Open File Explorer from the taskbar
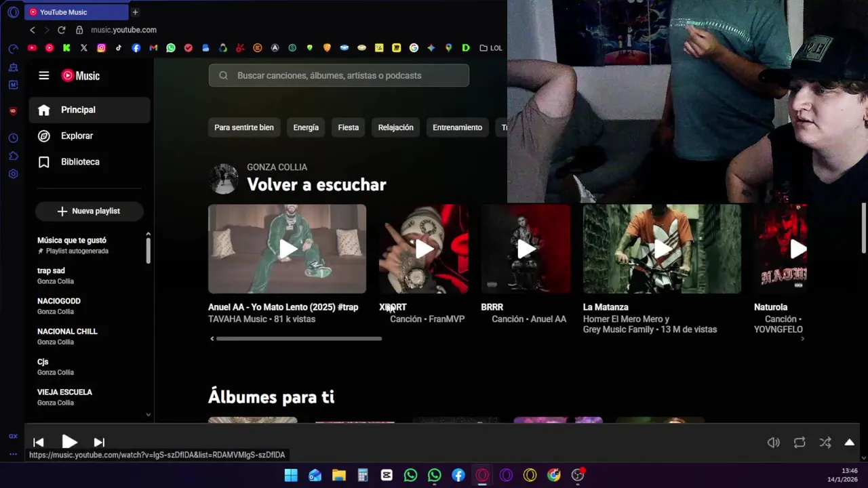868x488 pixels. click(339, 475)
